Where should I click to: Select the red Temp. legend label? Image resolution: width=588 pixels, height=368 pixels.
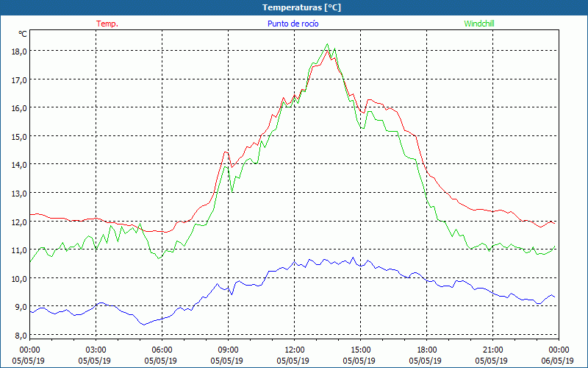pos(107,24)
